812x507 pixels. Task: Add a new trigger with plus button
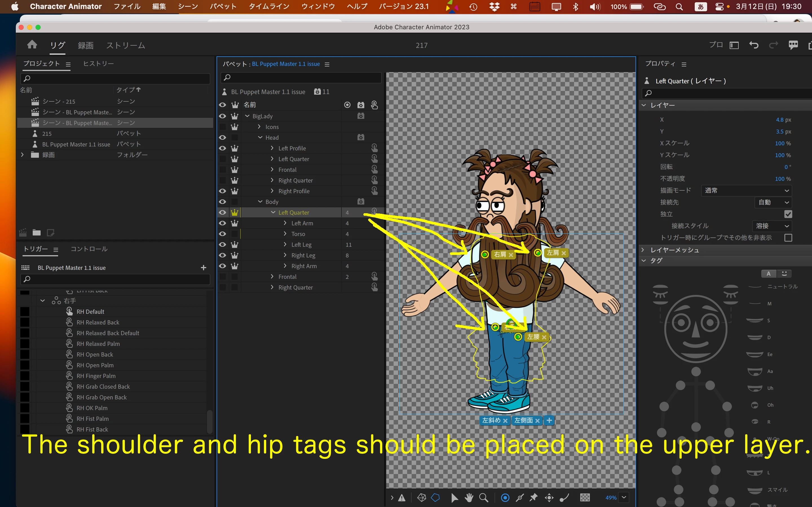point(203,268)
